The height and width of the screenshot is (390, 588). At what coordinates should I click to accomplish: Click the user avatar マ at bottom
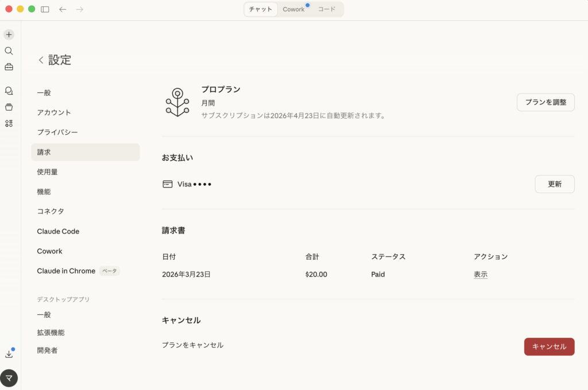[9, 378]
